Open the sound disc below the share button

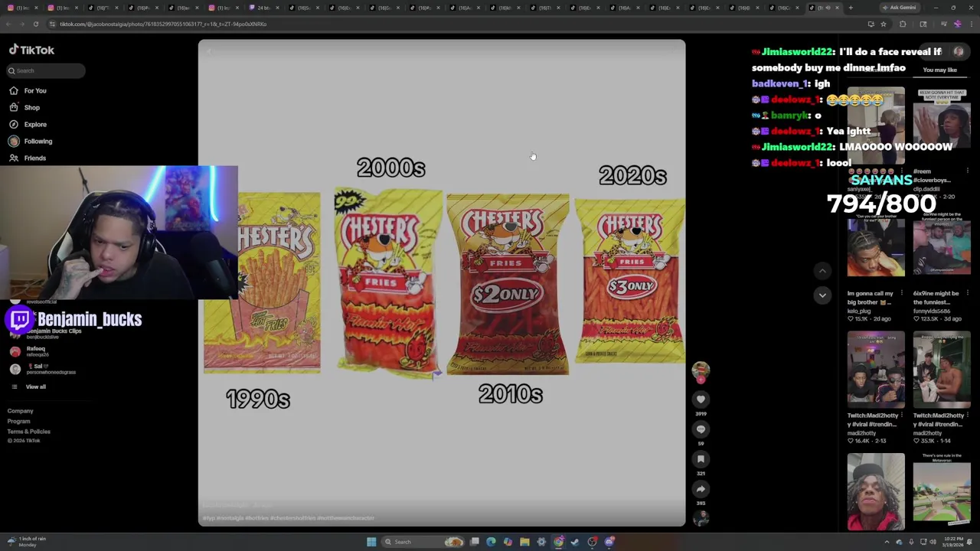point(701,518)
